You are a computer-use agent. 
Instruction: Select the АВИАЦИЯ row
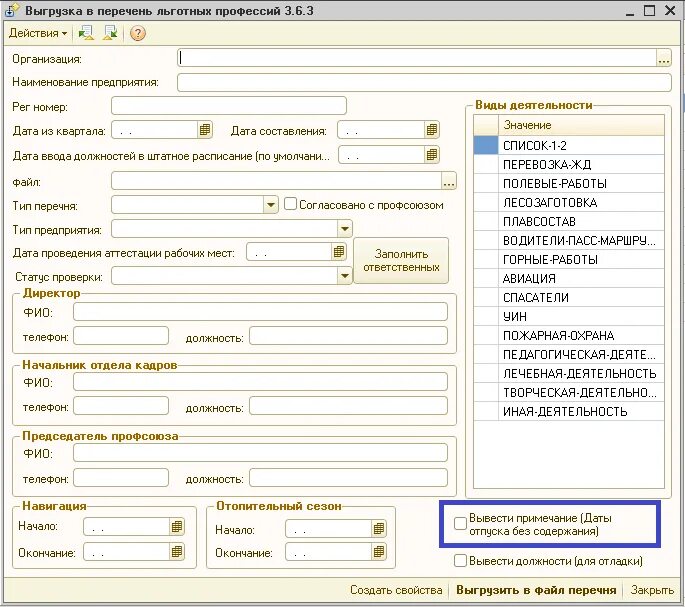[569, 278]
